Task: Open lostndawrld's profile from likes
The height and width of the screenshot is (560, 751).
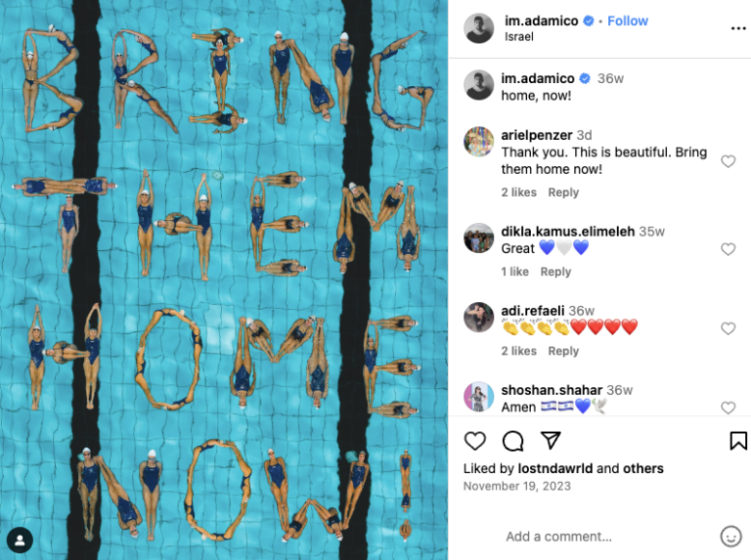Action: tap(555, 468)
